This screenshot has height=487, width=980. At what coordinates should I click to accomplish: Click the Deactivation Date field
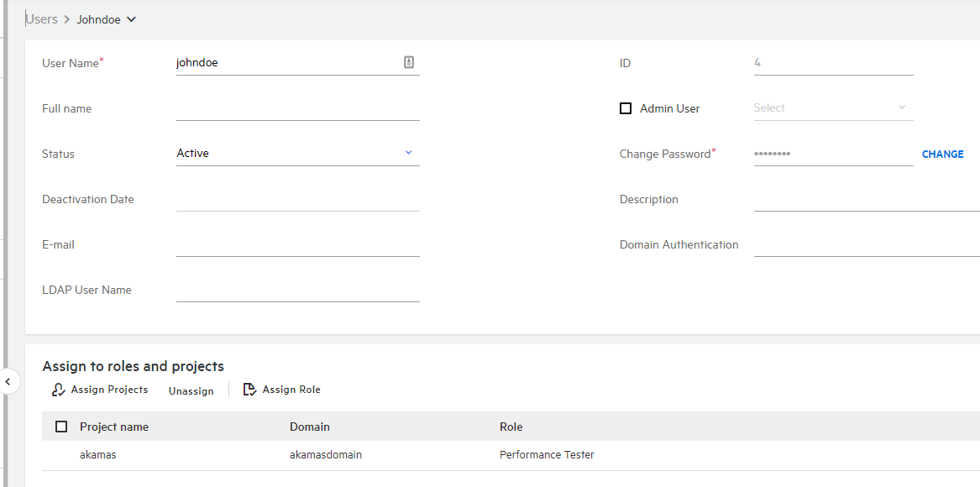pos(297,199)
